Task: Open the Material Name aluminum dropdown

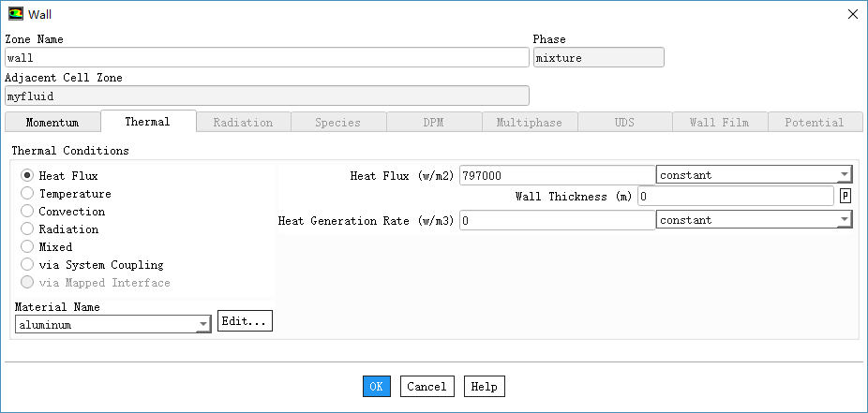Action: point(112,325)
